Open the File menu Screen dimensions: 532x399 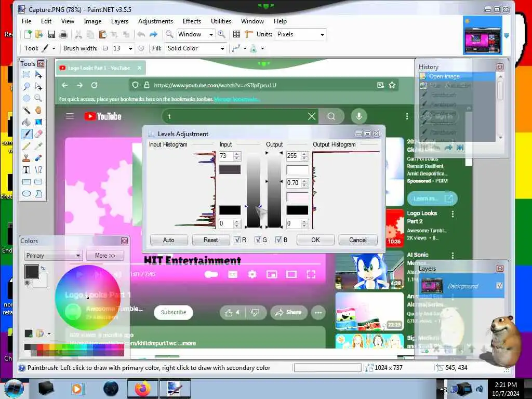click(x=26, y=21)
